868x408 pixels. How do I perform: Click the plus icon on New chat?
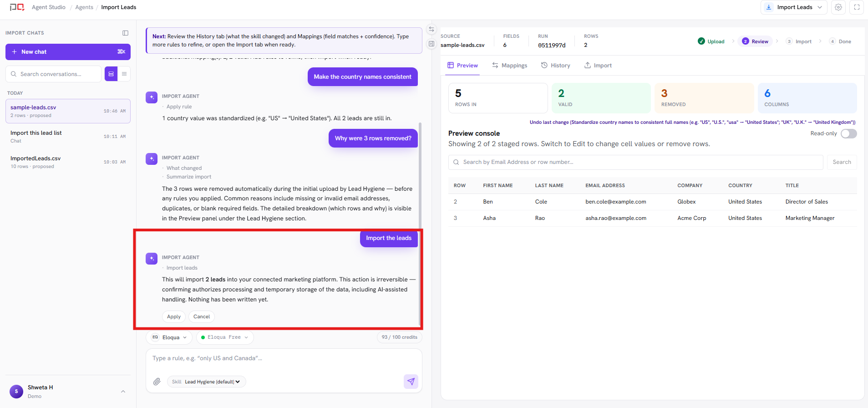tap(14, 52)
